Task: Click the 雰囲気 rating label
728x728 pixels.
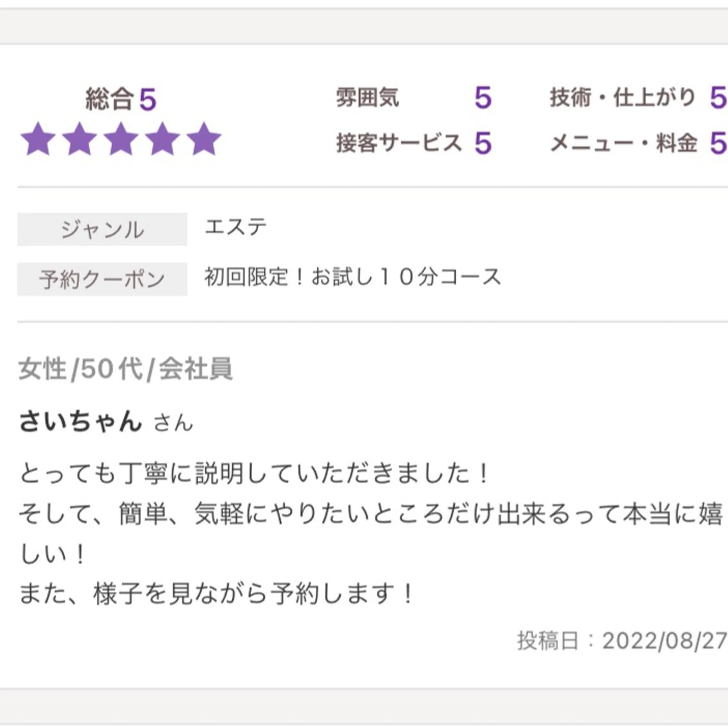Action: click(367, 98)
